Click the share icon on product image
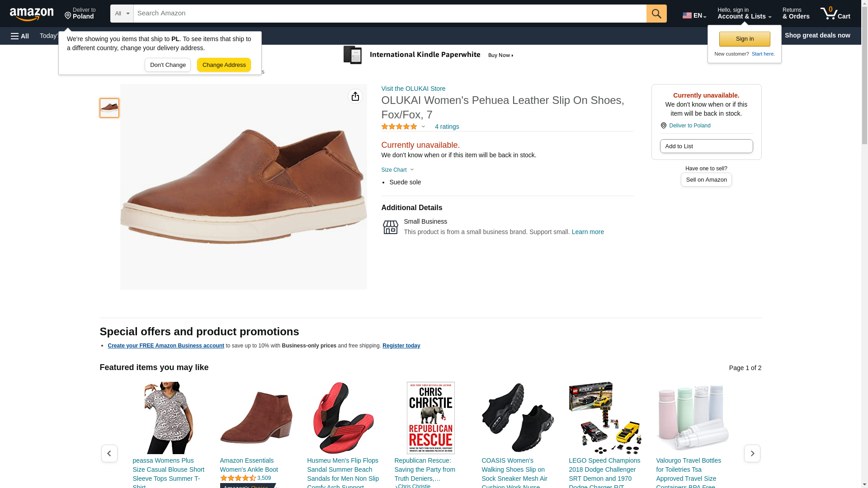 click(x=355, y=96)
